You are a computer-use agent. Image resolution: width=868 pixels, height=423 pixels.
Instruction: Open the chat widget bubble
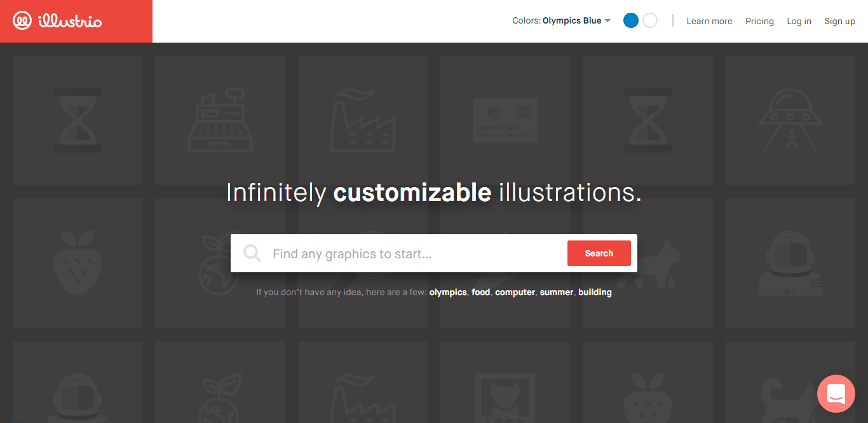coord(836,394)
